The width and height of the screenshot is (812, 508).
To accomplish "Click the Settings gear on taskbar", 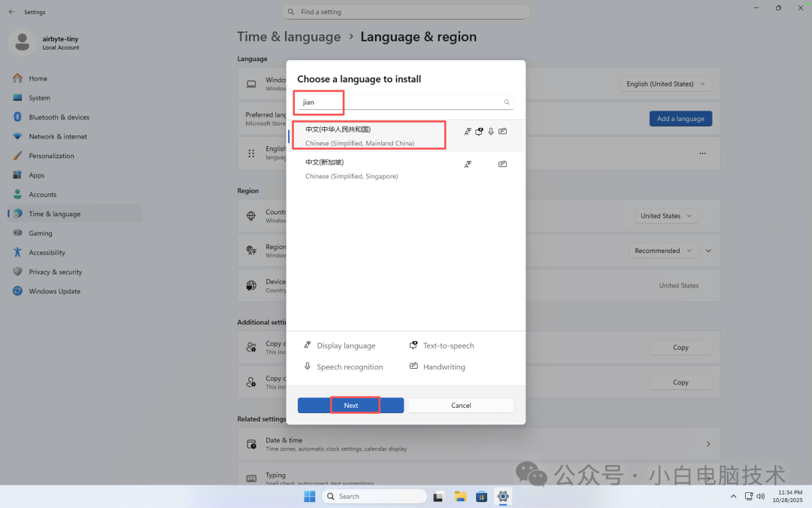I will click(502, 497).
